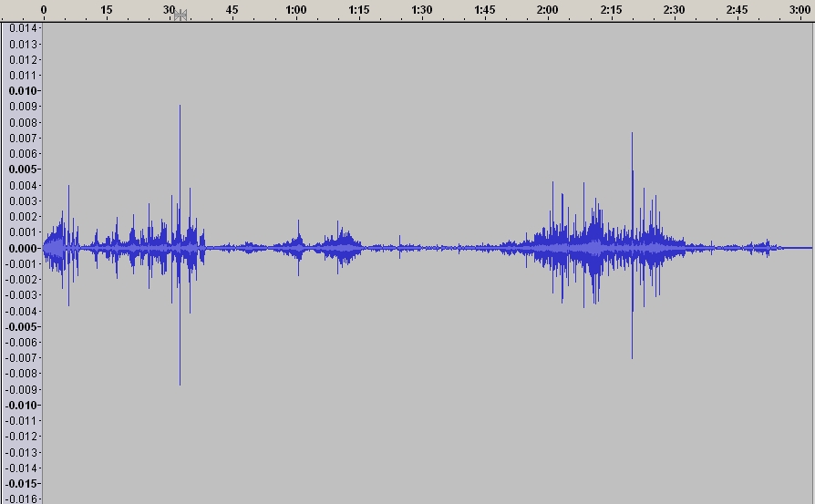Click the -0.009 value on the amplitude scale
This screenshot has width=815, height=504.
point(21,390)
